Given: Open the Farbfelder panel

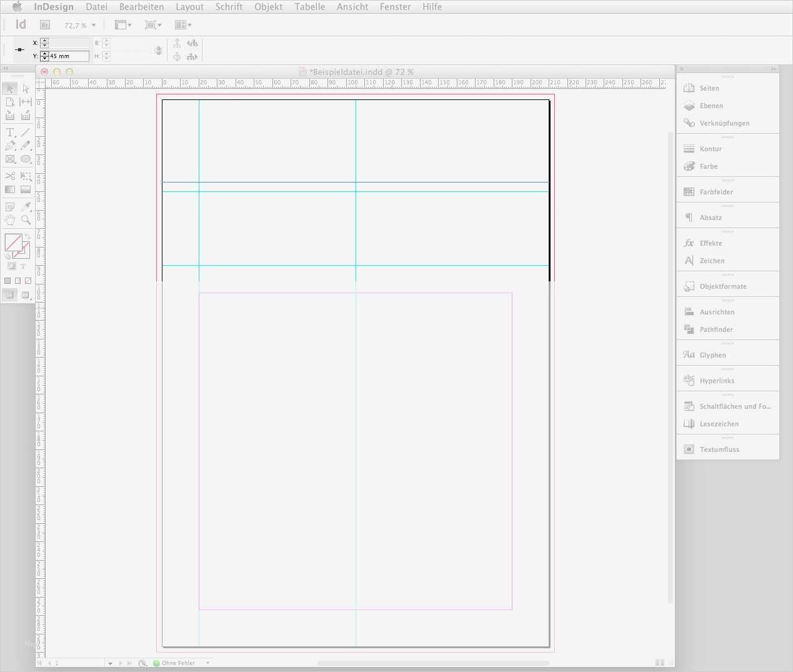Looking at the screenshot, I should pos(716,192).
